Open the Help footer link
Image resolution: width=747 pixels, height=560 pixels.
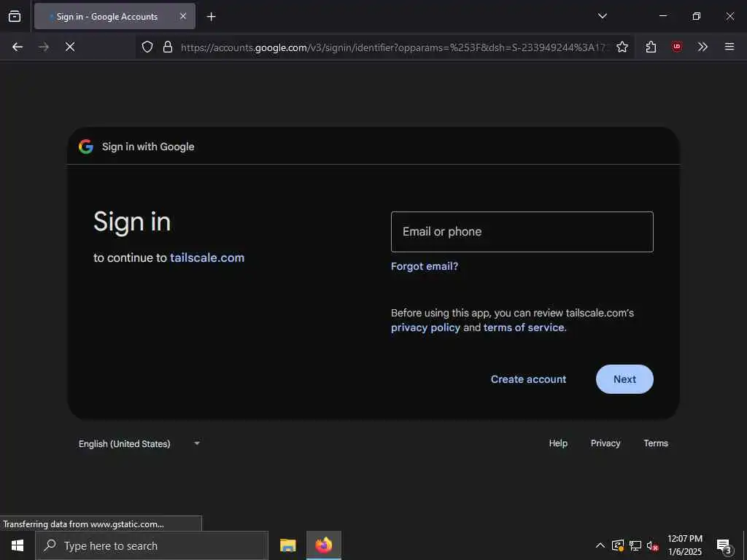pos(558,443)
